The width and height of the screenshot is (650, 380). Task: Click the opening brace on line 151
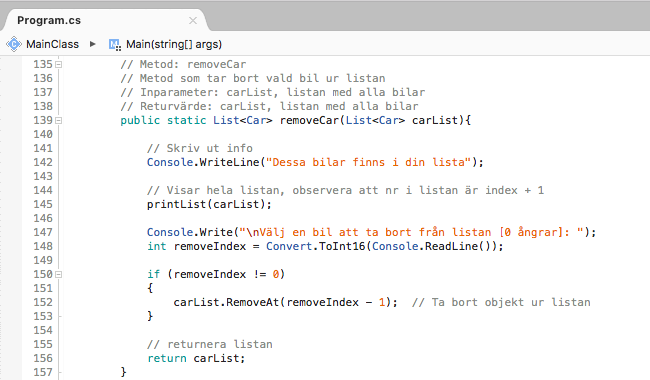[x=150, y=288]
